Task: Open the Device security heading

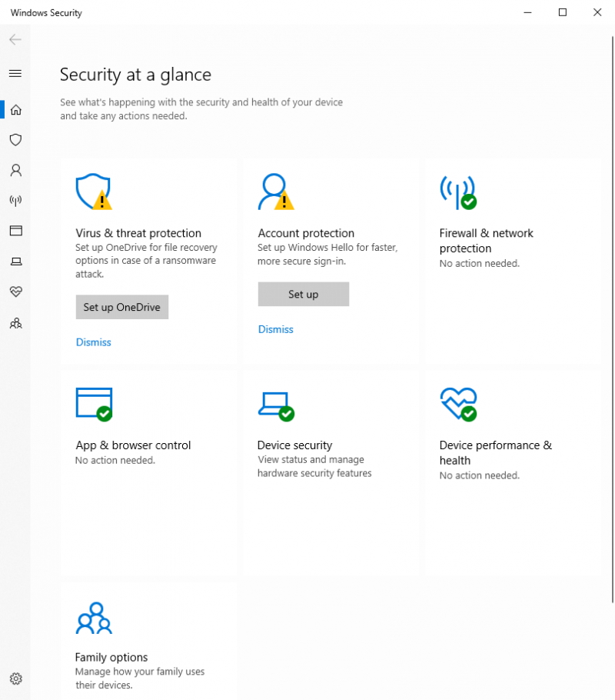Action: [295, 445]
